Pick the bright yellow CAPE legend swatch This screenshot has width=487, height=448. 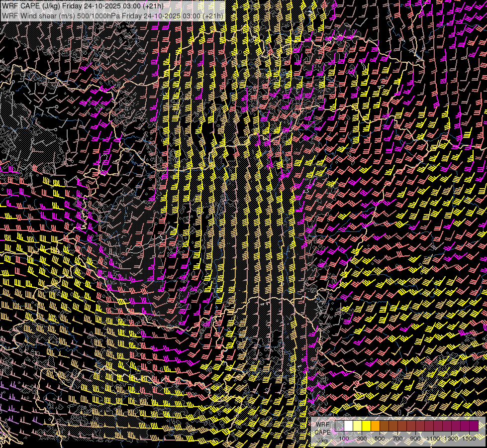[366, 426]
